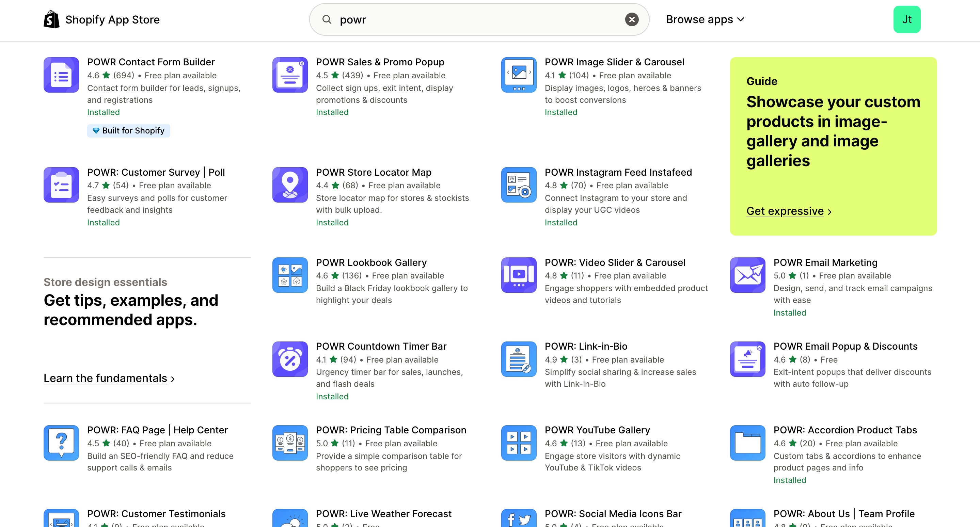Go to Shopify App Store home text
The width and height of the screenshot is (980, 527).
click(x=113, y=19)
